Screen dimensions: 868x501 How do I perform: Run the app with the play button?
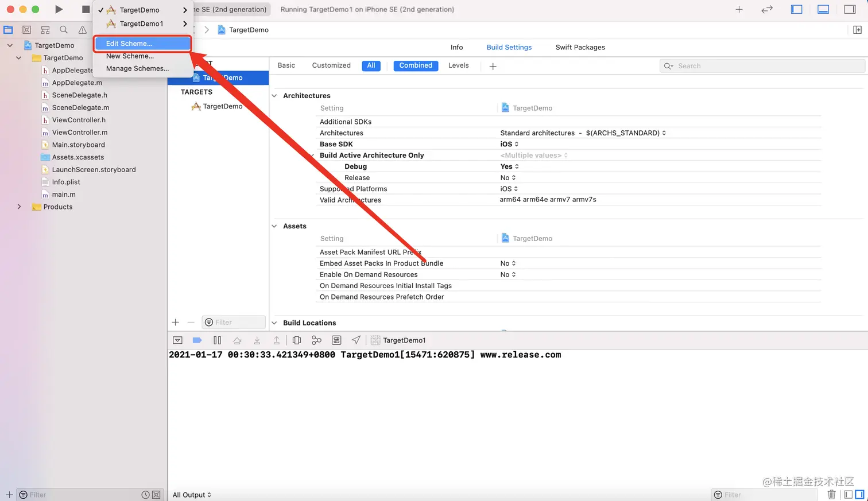pos(59,9)
